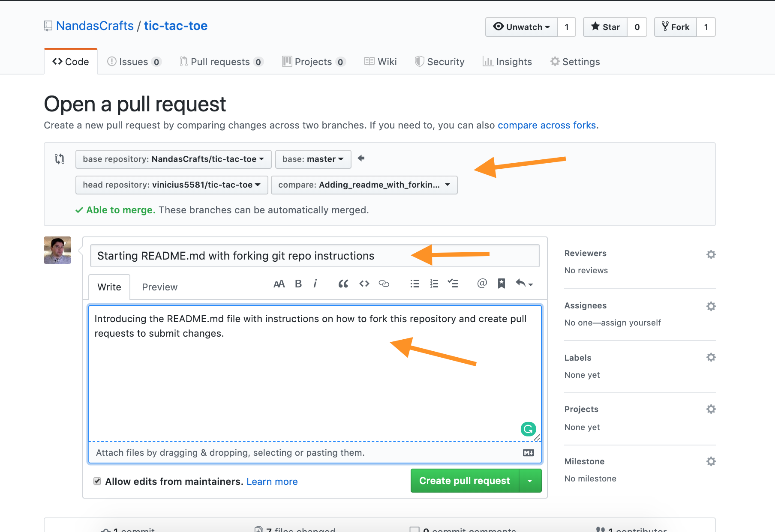
Task: Go to the repository Projects tab
Action: pos(314,62)
